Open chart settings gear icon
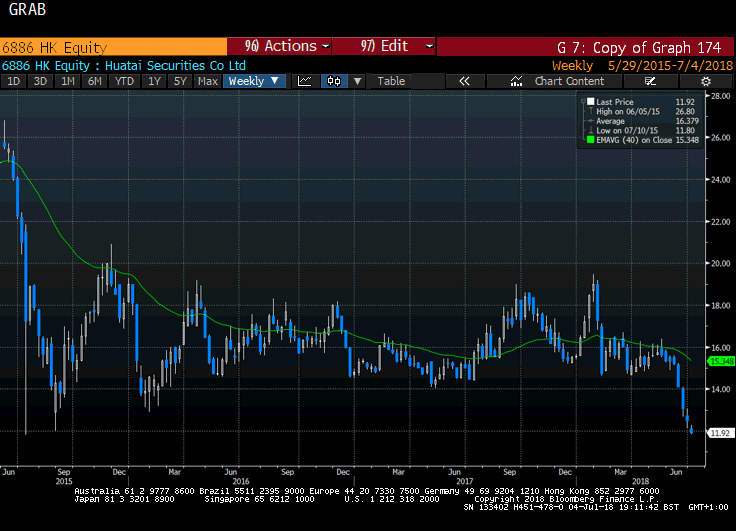Viewport: 736px width, 531px height. (x=705, y=81)
